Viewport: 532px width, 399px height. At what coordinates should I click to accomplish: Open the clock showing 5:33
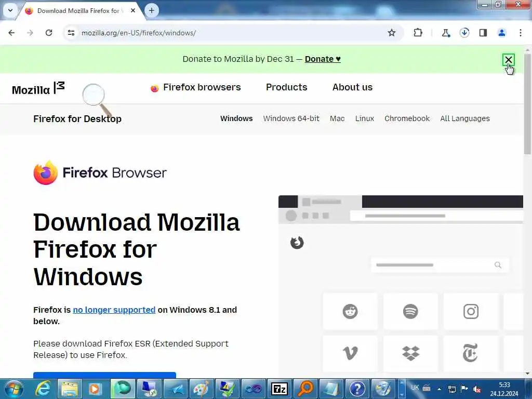point(504,389)
